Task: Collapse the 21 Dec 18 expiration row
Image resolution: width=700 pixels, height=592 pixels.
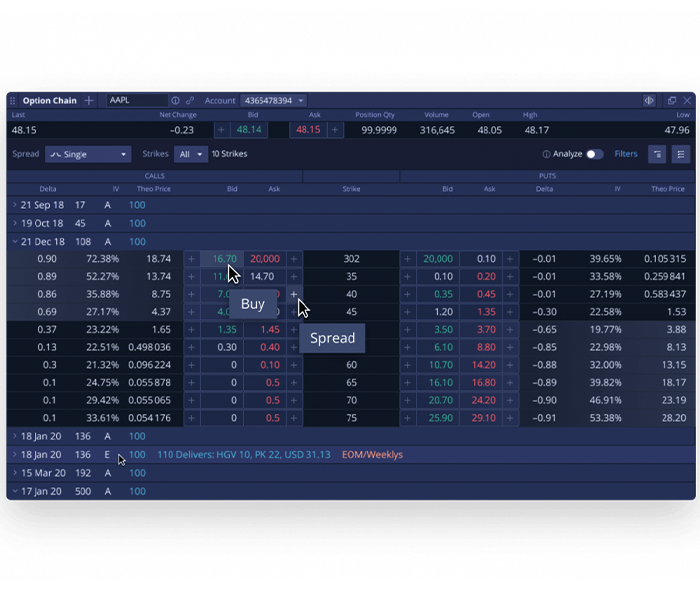Action: (15, 241)
